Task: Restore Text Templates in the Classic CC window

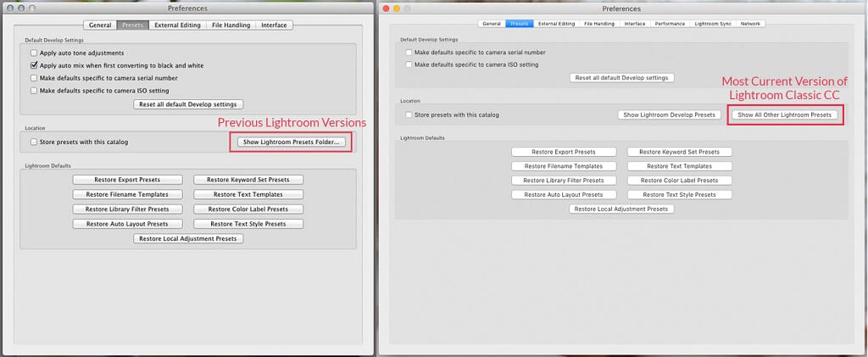Action: pos(680,166)
